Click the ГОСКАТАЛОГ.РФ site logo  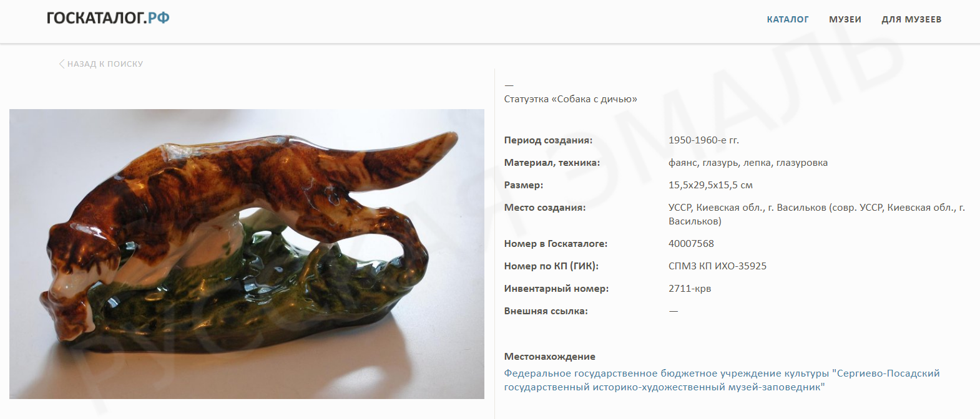click(108, 18)
